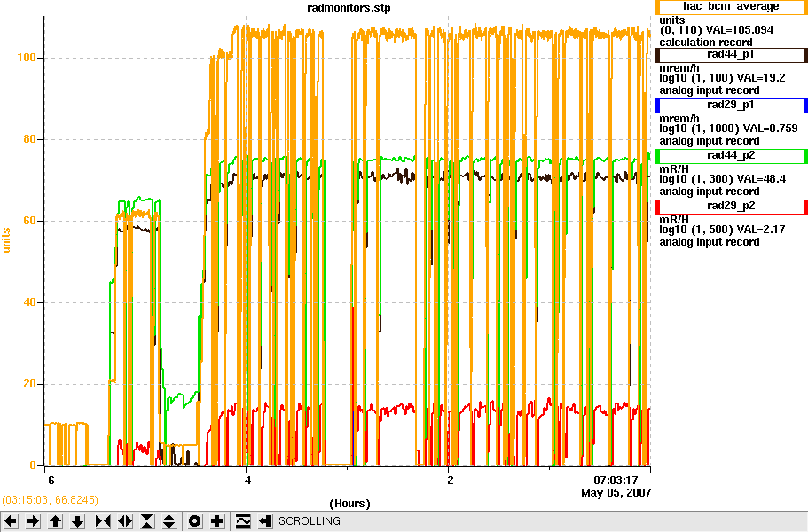The height and width of the screenshot is (532, 808).
Task: Click the hourglass vertical zoom icon
Action: coord(147,521)
